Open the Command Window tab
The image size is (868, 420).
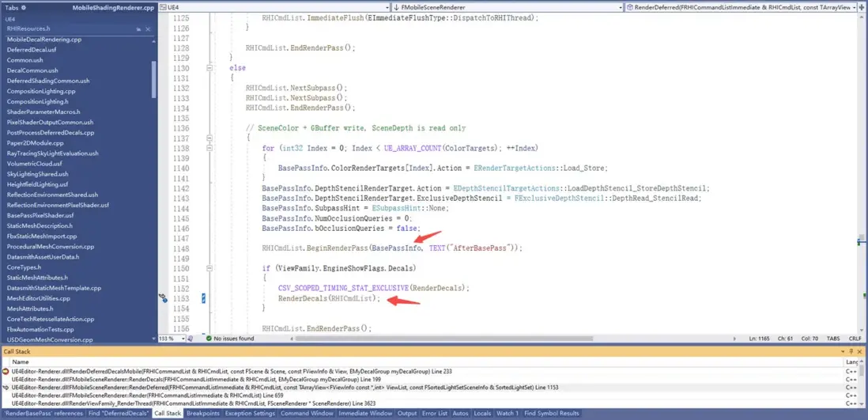[307, 414]
